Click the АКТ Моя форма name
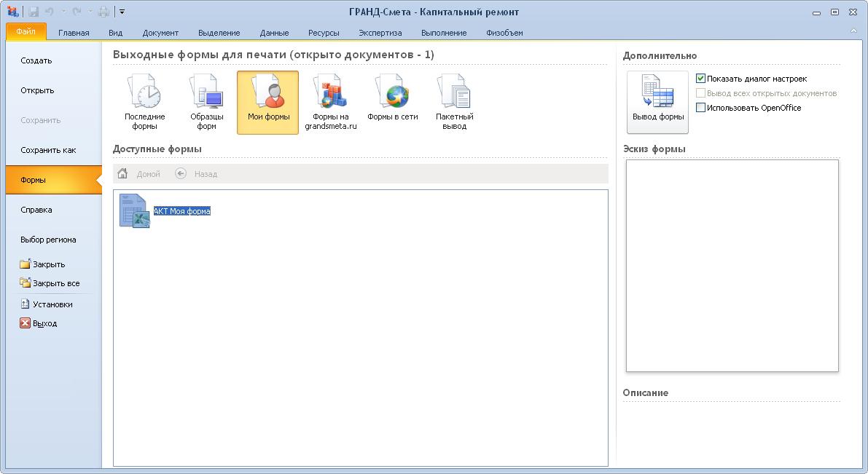The height and width of the screenshot is (474, 868). click(182, 210)
